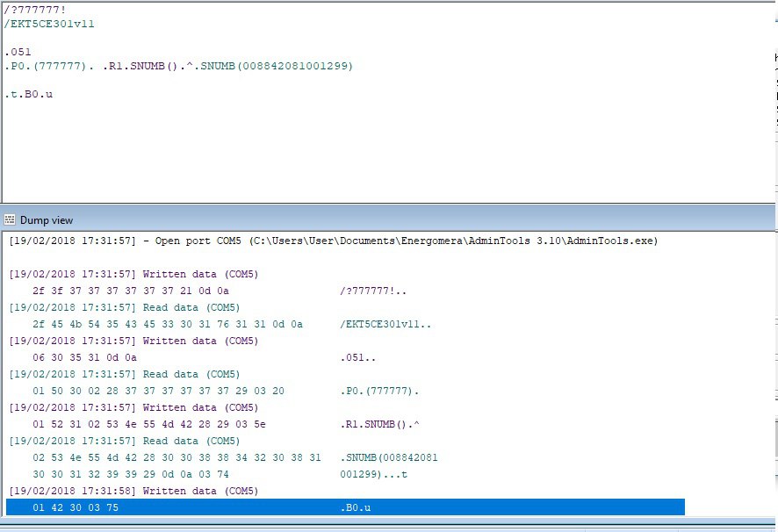Image resolution: width=778 pixels, height=532 pixels.
Task: Click '.051' in the top terminal pane
Action: click(x=18, y=52)
